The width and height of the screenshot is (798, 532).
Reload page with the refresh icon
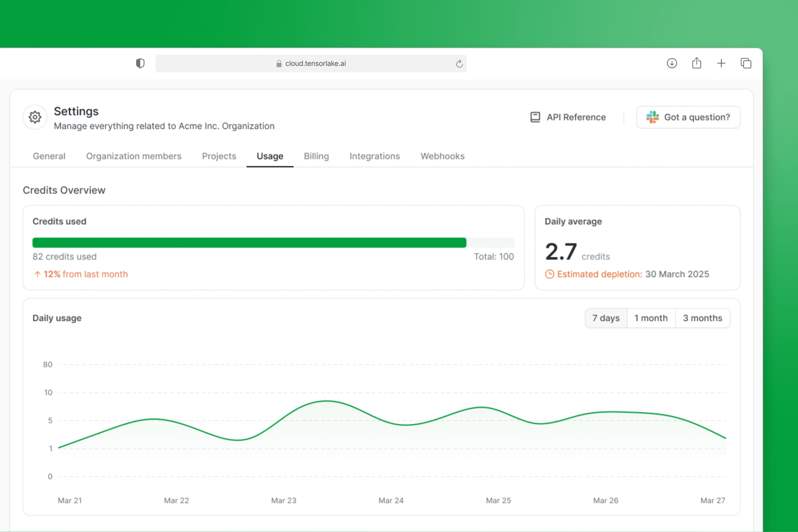(459, 64)
